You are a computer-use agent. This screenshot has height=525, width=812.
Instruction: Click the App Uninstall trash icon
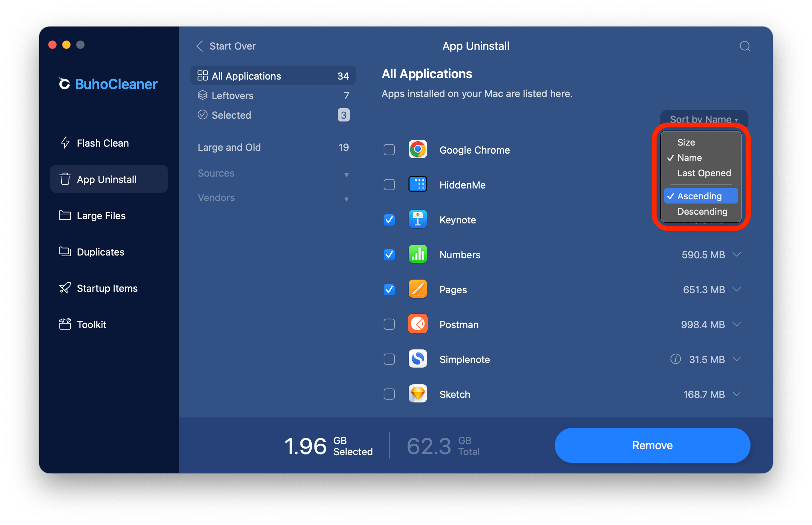click(65, 179)
